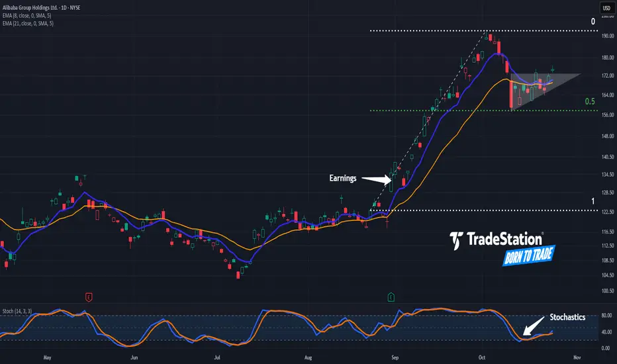Click the 140.50 price axis label
The image size is (617, 364).
point(608,157)
